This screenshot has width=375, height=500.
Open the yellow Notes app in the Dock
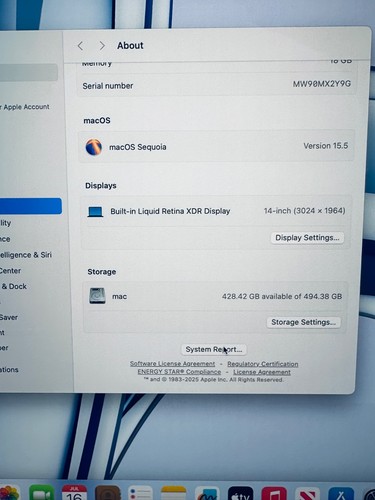click(x=173, y=493)
